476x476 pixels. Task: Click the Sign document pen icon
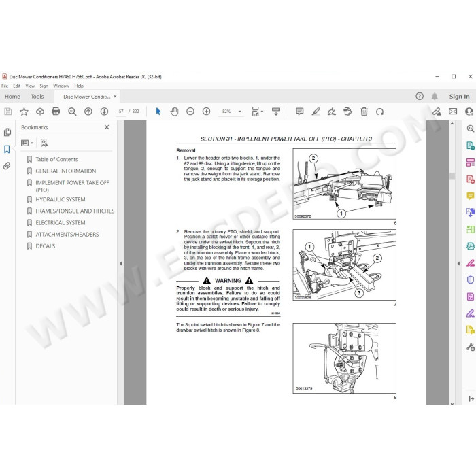(x=332, y=112)
